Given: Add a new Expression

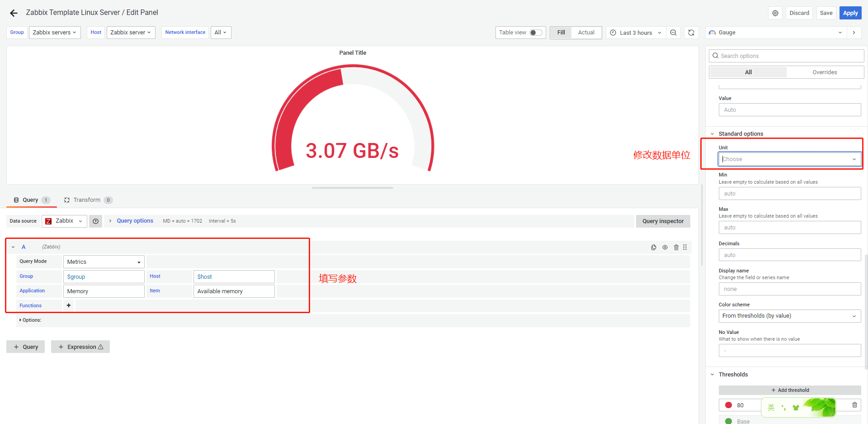Looking at the screenshot, I should coord(80,347).
